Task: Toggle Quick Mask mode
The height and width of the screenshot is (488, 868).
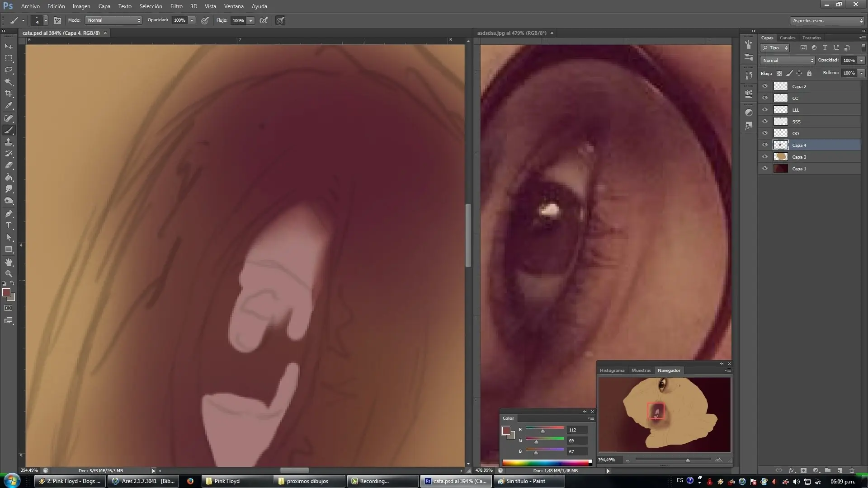Action: click(x=9, y=308)
